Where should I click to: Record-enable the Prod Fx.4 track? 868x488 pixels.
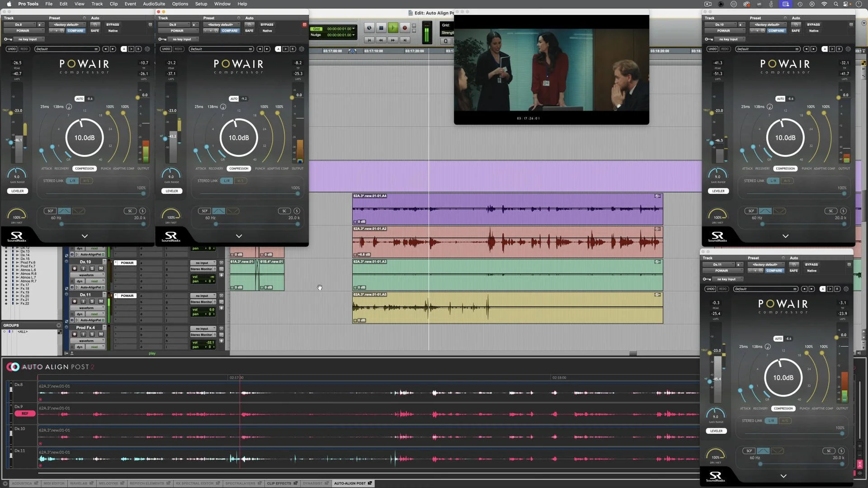[75, 334]
